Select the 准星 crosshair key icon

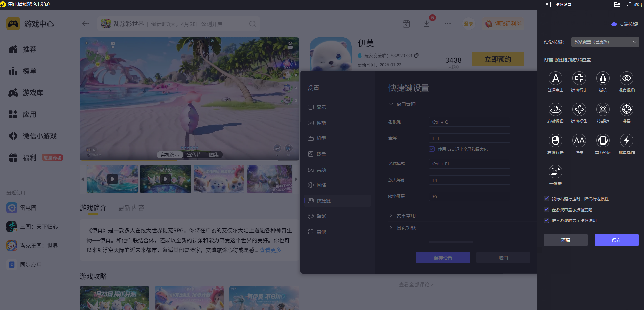[626, 109]
